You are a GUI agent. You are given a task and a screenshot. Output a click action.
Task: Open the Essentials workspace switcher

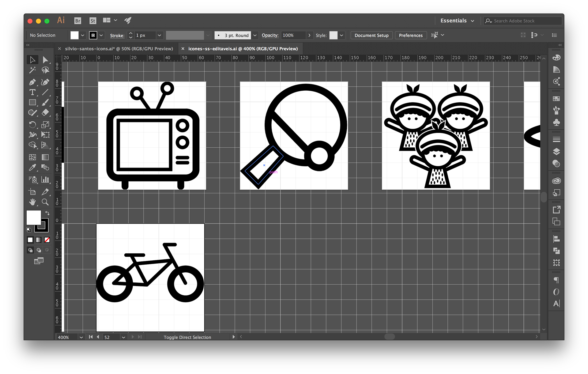pyautogui.click(x=457, y=21)
